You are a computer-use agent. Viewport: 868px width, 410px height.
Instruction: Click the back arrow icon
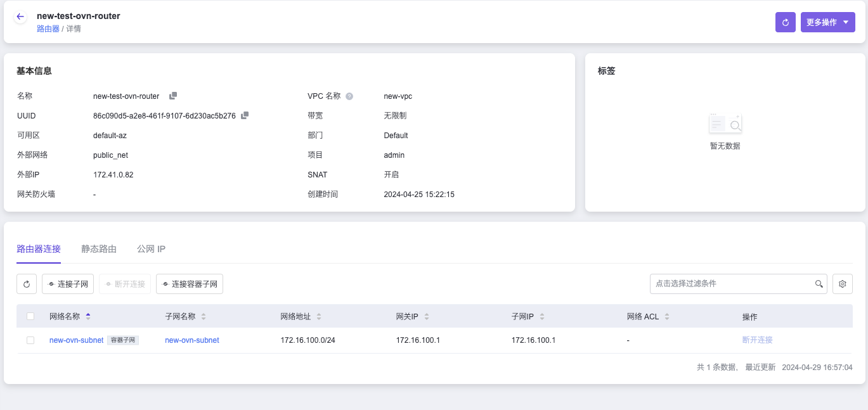(20, 17)
